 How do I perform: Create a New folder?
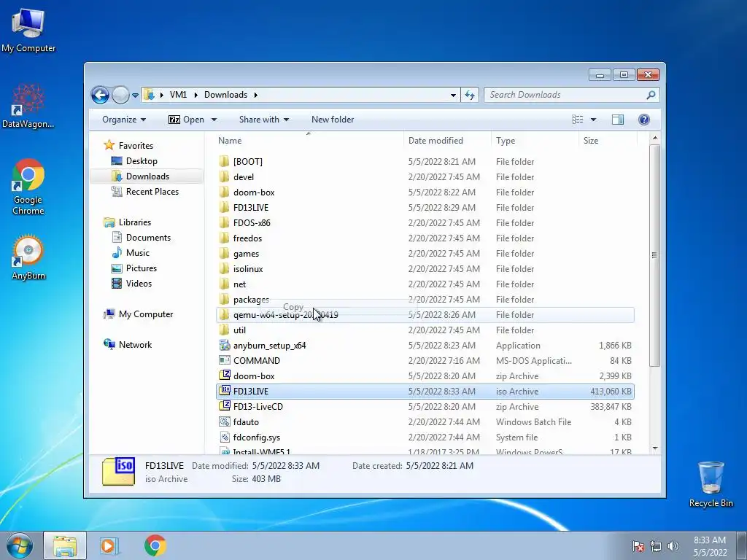point(333,120)
